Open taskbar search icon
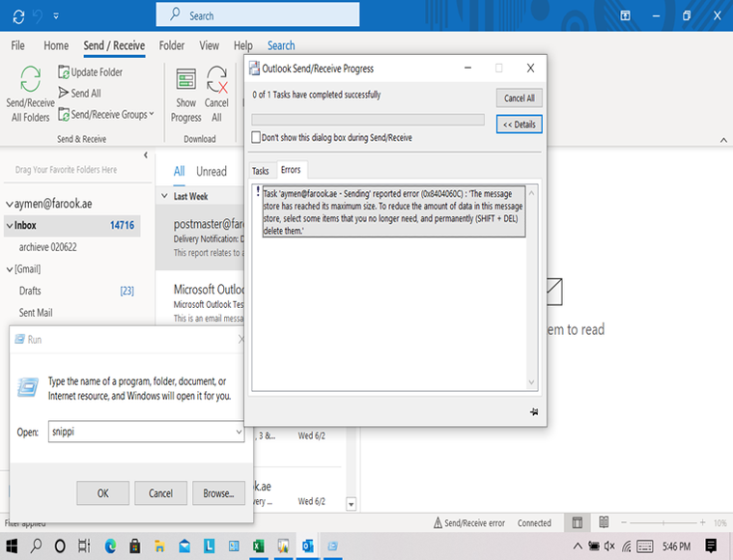This screenshot has height=560, width=733. (36, 546)
